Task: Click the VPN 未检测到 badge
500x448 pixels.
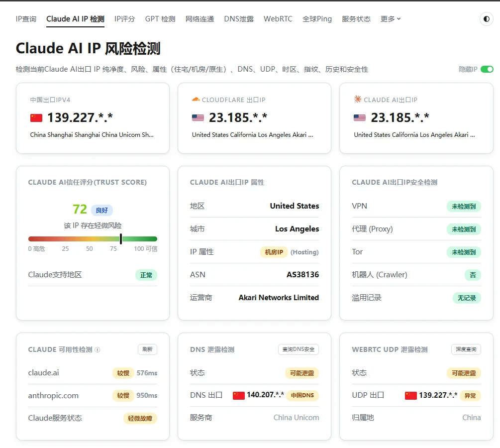Action: (x=464, y=207)
